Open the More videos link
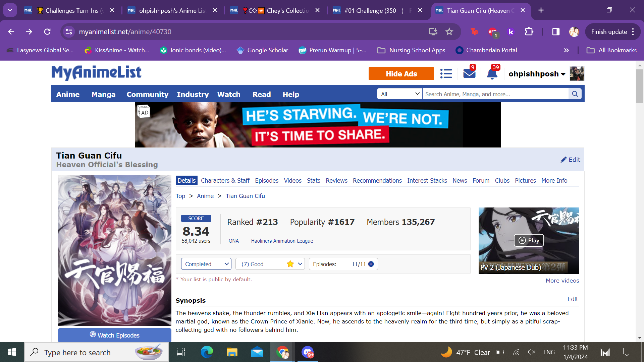 562,281
